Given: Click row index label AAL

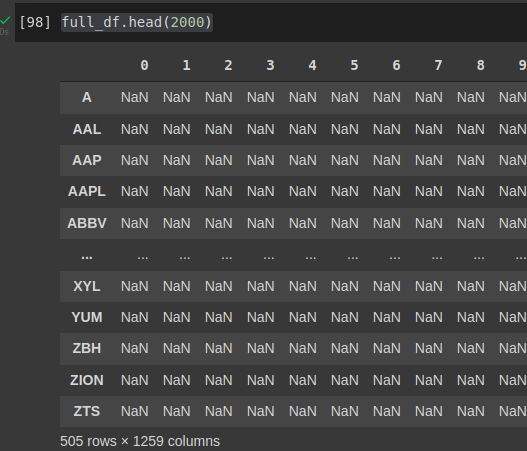Looking at the screenshot, I should click(x=87, y=129).
